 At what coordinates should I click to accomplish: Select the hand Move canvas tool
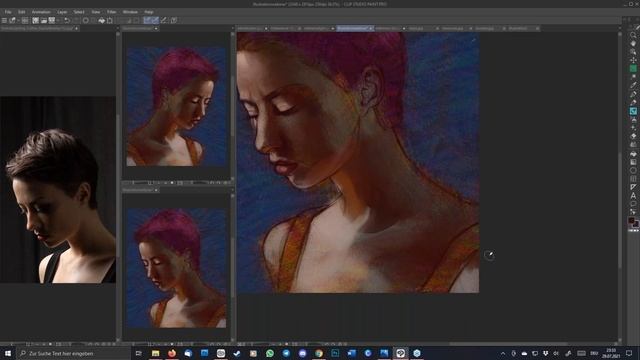pos(633,44)
